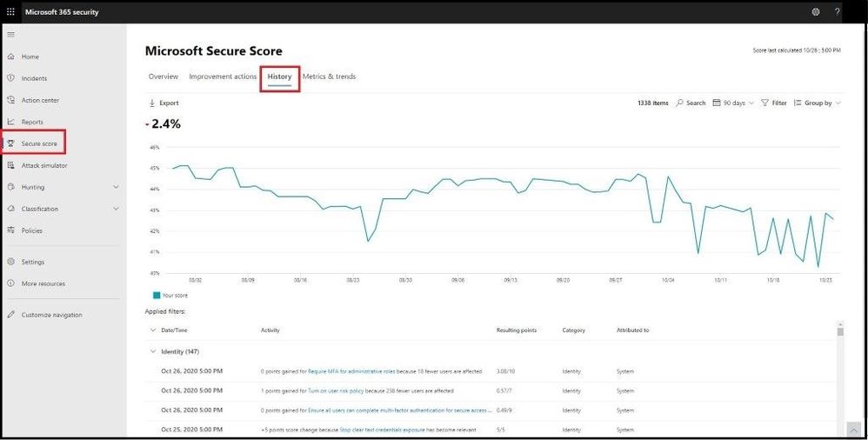The image size is (868, 440).
Task: Switch to Improvement actions tab
Action: coord(223,77)
